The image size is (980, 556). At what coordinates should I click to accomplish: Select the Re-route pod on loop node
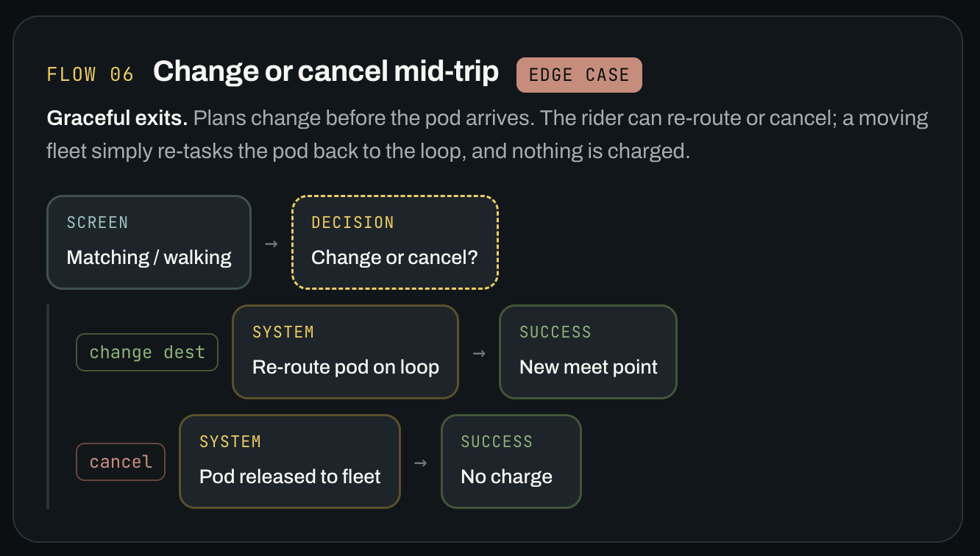[345, 352]
